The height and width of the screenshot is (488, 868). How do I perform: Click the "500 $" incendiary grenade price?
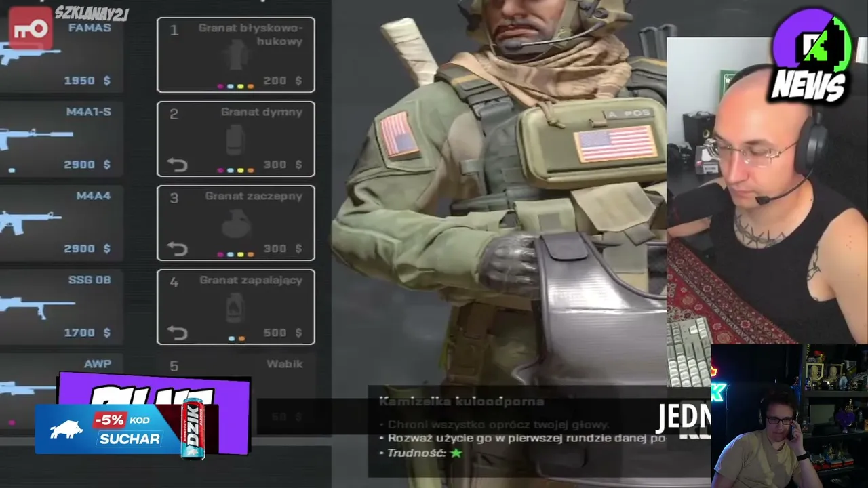click(283, 333)
